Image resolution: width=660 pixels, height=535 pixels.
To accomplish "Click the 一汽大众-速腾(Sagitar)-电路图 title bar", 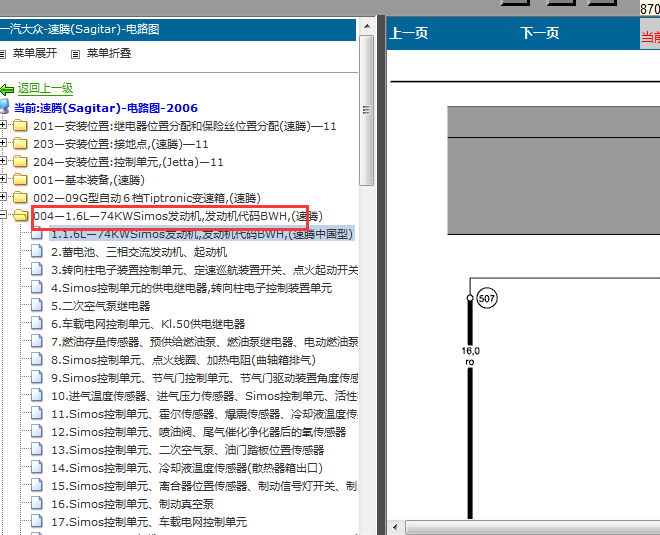I will point(178,29).
